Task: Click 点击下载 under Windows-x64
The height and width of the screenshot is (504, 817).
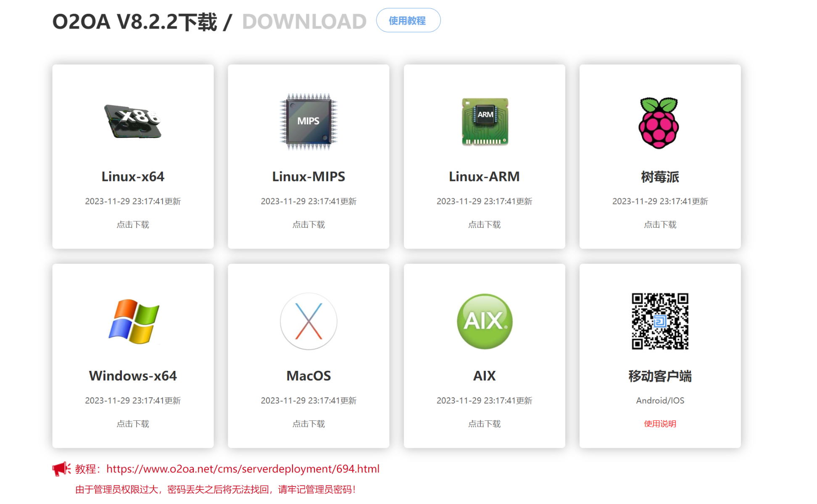Action: [x=133, y=424]
